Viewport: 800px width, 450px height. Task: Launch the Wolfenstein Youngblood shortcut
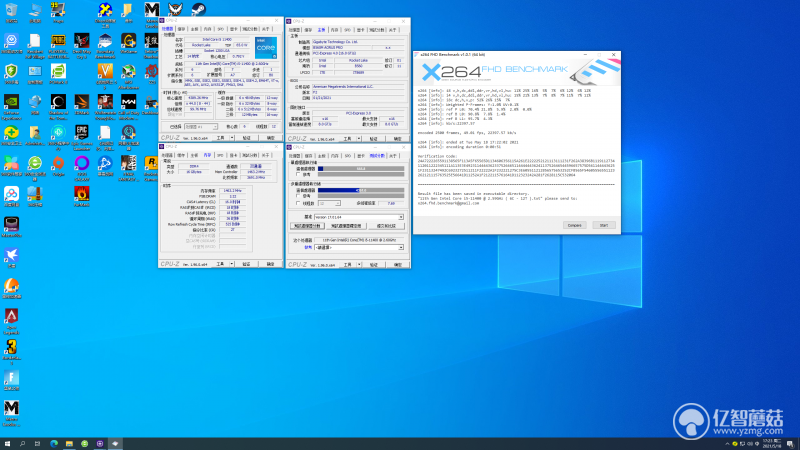[x=105, y=107]
